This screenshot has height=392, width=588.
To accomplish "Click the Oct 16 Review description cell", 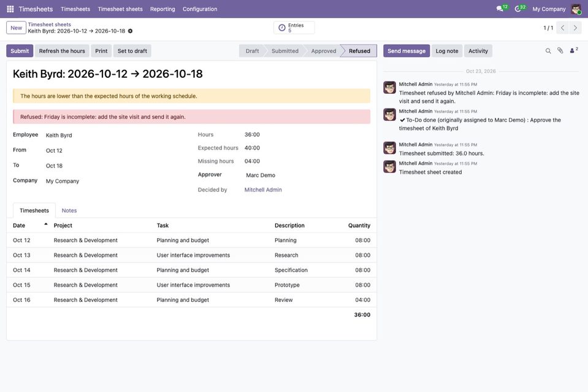I will (x=283, y=300).
